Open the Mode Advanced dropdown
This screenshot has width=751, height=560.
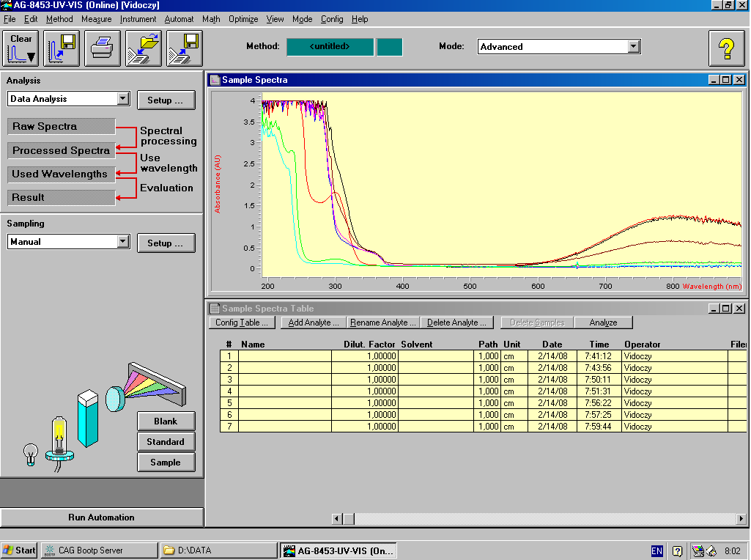(634, 46)
